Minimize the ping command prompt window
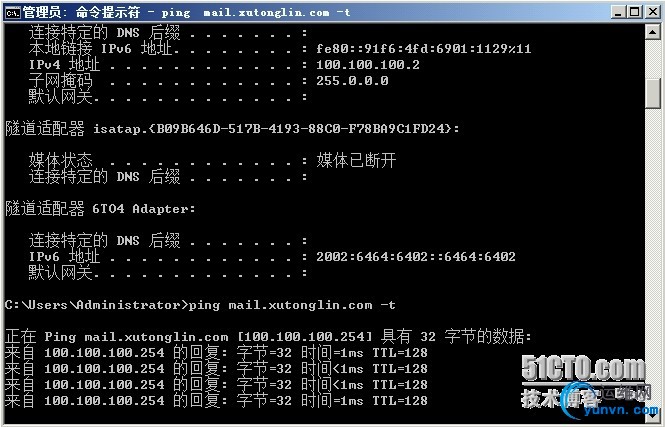Image resolution: width=665 pixels, height=427 pixels. [x=618, y=12]
